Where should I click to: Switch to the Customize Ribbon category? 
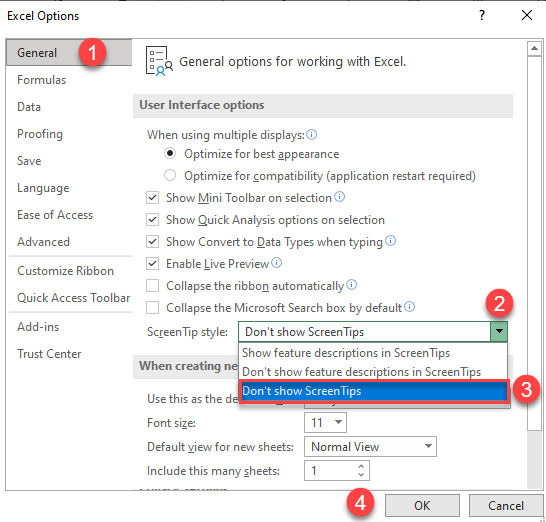click(65, 271)
